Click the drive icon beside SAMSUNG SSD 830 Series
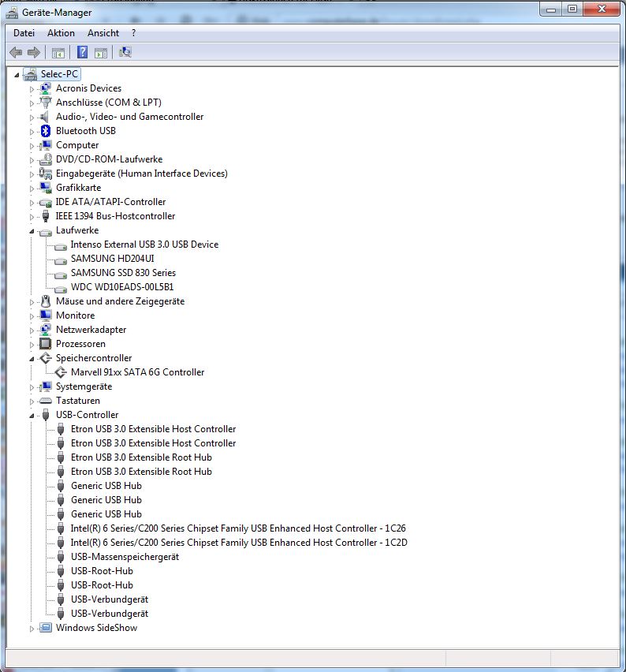Image resolution: width=626 pixels, height=672 pixels. [61, 274]
